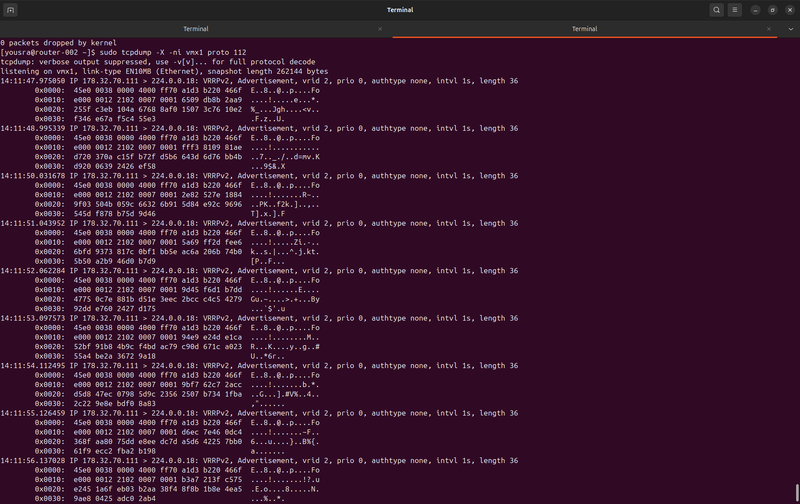This screenshot has height=504, width=800.
Task: Click hex row starting '9ae8 0425 adc0'
Action: (x=160, y=498)
